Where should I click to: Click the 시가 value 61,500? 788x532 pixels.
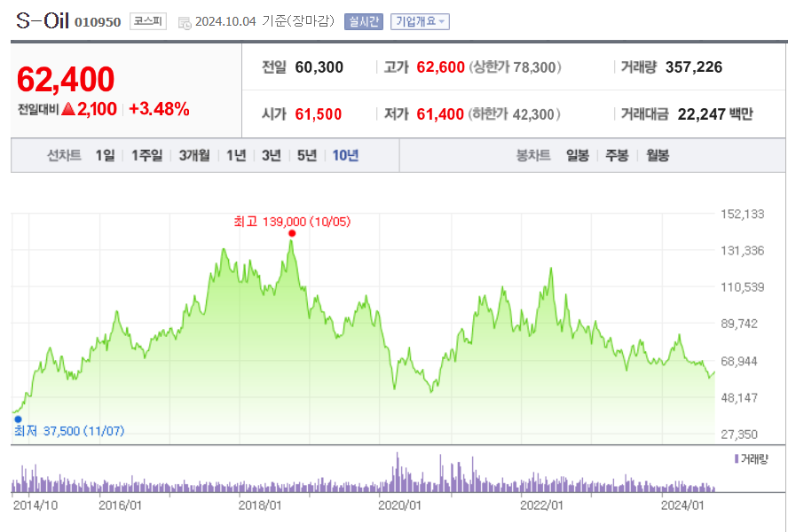click(318, 114)
